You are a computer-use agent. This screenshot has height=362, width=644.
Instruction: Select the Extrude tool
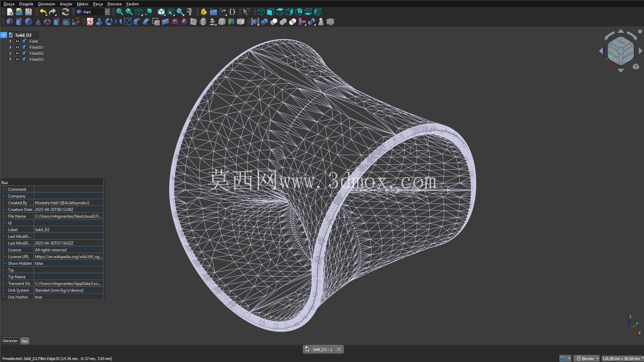point(99,22)
